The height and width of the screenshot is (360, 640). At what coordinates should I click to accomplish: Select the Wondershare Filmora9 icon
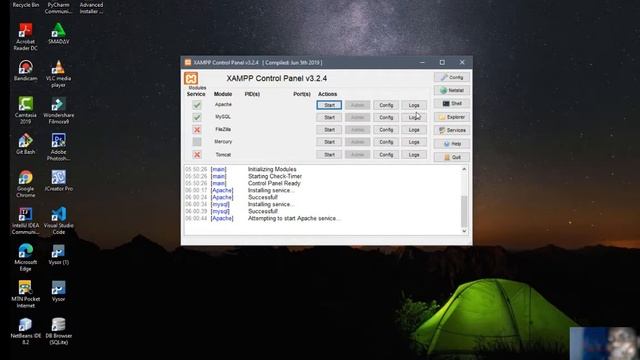point(58,111)
